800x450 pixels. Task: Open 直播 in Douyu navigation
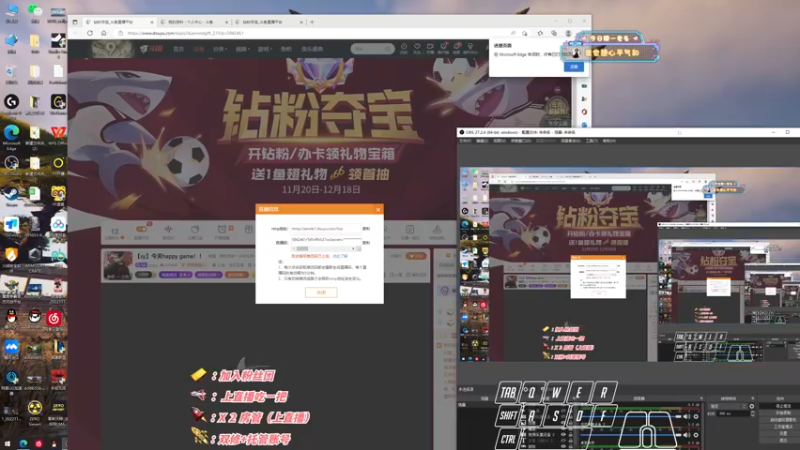(198, 49)
